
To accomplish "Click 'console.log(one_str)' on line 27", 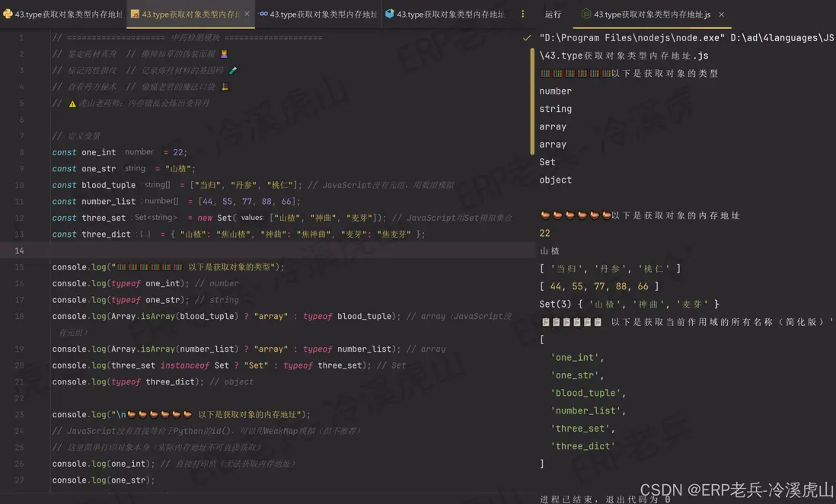I will pyautogui.click(x=104, y=480).
